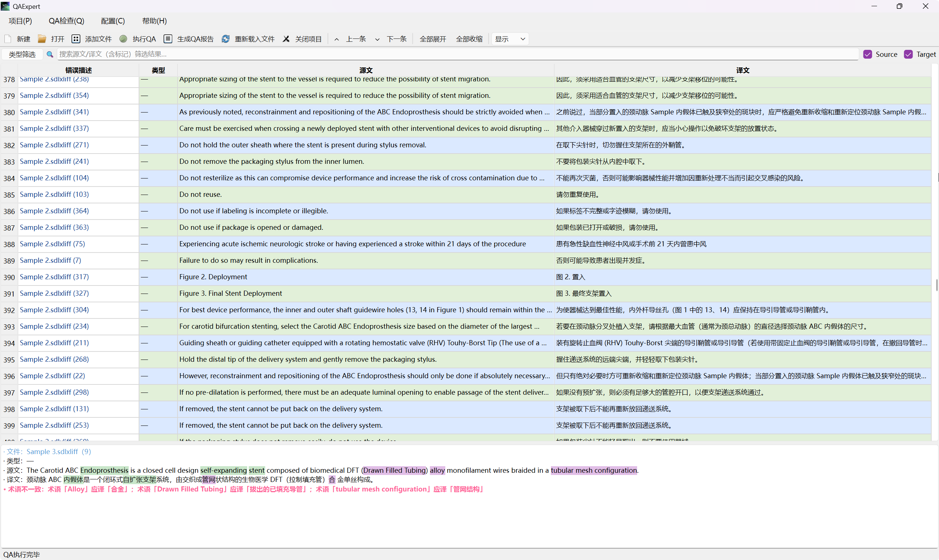Select row Sample 2.sdlxliff (364)
The width and height of the screenshot is (939, 560).
466,211
